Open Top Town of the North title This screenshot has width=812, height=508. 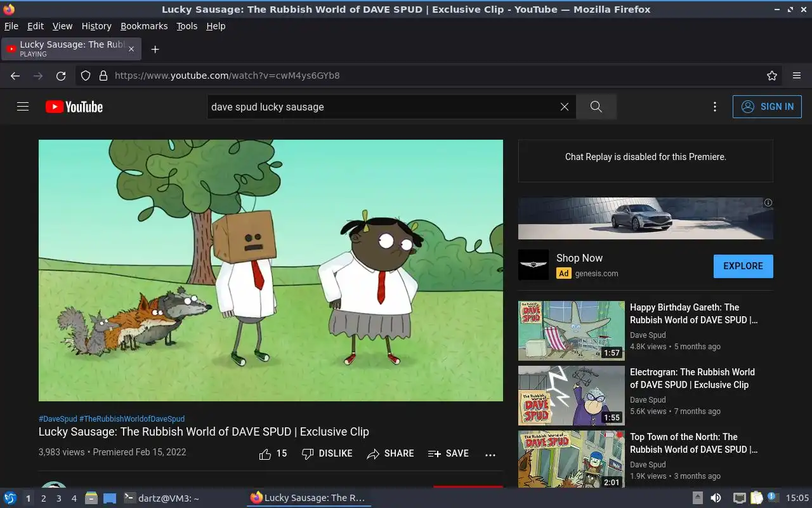pyautogui.click(x=693, y=443)
